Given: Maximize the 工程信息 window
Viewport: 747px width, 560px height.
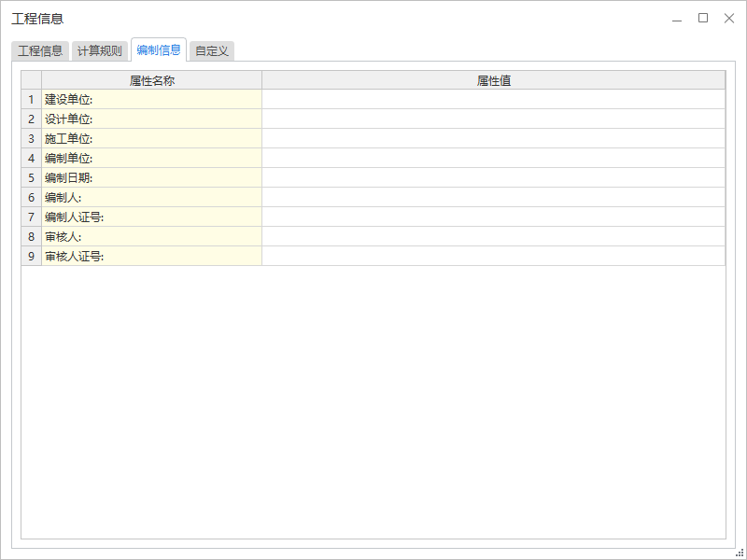Looking at the screenshot, I should coord(703,18).
